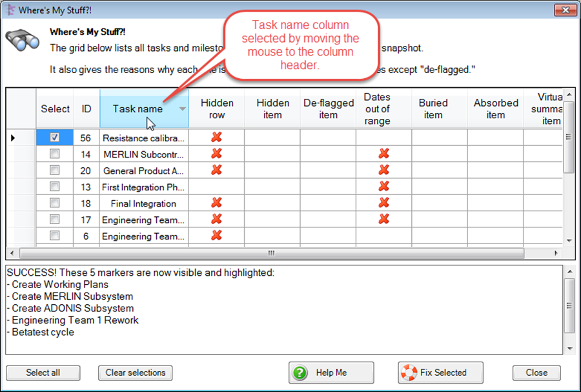Click the Close button at bottom right
Screen dimensions: 581x392
536,373
